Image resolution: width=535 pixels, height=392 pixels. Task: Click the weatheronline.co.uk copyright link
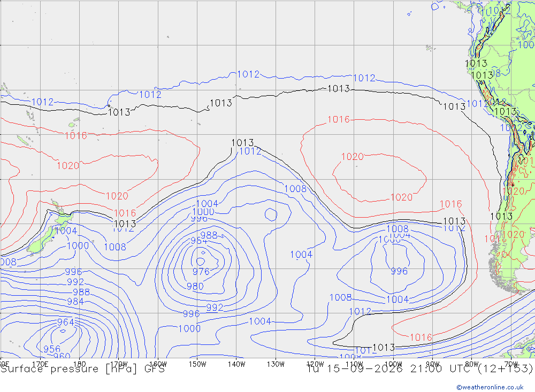(x=490, y=387)
